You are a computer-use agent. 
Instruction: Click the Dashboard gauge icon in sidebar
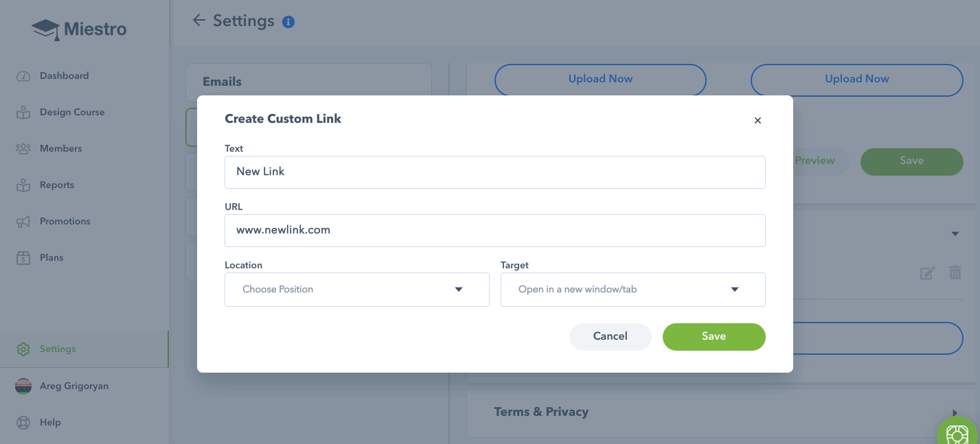23,76
